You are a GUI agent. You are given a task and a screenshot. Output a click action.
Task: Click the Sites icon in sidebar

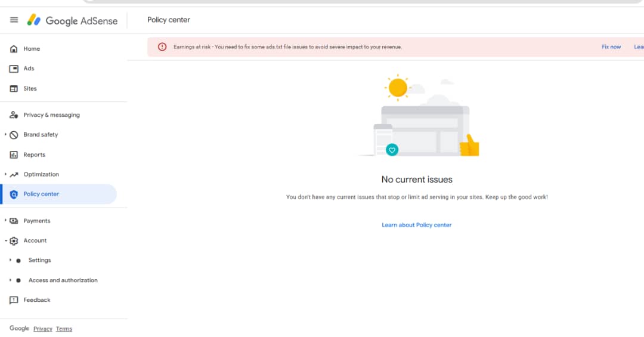tap(14, 88)
